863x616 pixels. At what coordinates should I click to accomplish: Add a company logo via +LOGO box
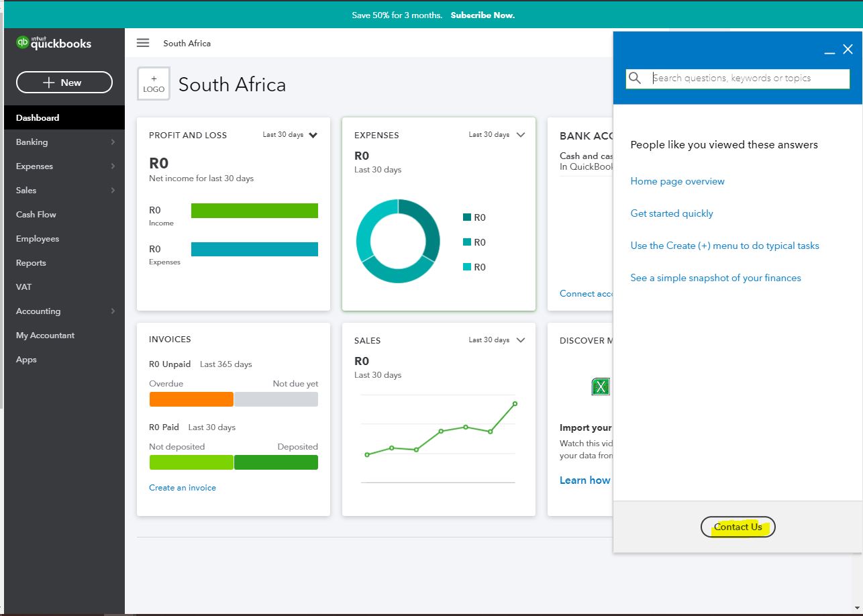point(154,84)
